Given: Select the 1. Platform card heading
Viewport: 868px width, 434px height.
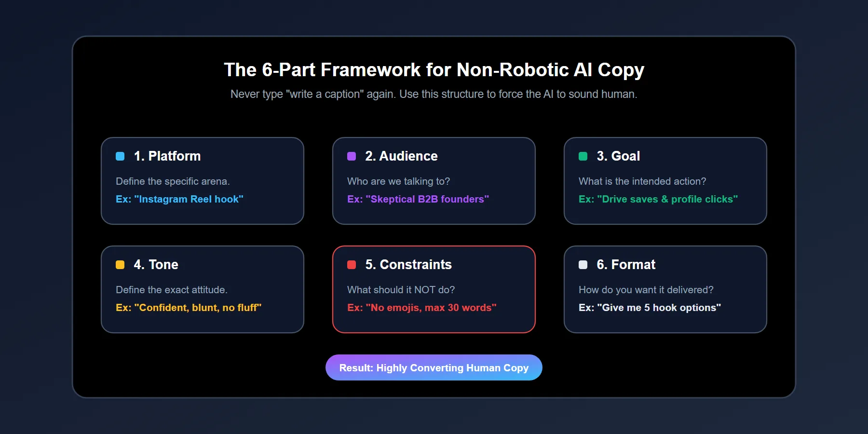Looking at the screenshot, I should click(x=167, y=156).
